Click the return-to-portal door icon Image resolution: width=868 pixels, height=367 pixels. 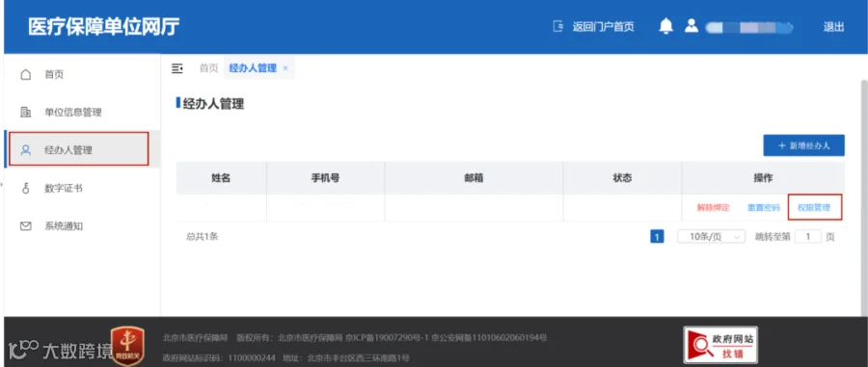click(558, 27)
